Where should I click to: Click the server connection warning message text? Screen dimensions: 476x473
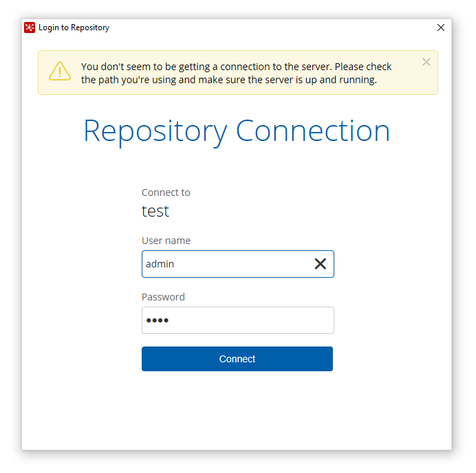(236, 73)
